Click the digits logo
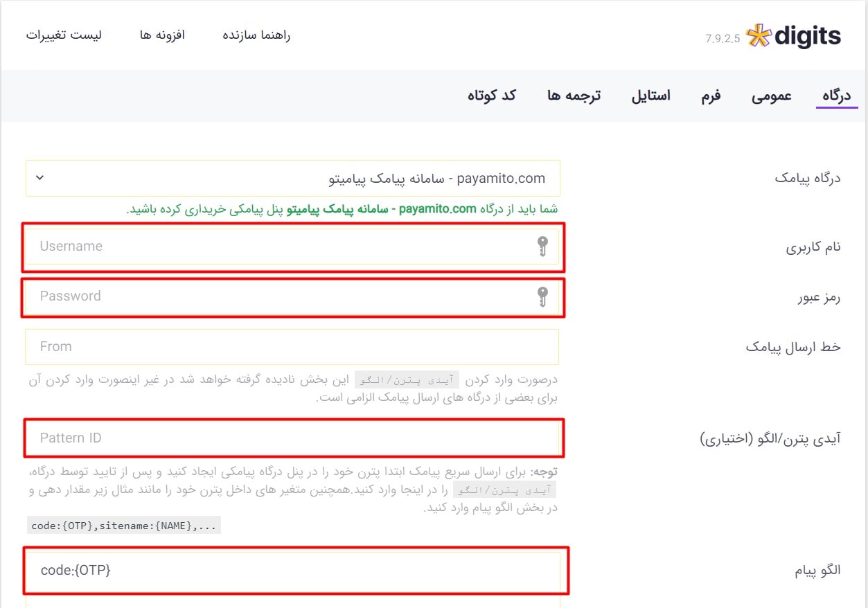Image resolution: width=868 pixels, height=608 pixels. [793, 36]
